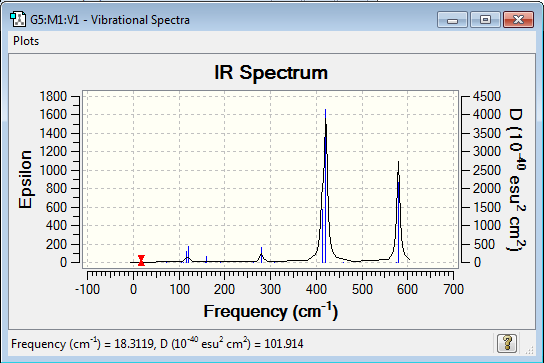Click the short blue line near 160 cm-1

pyautogui.click(x=206, y=259)
